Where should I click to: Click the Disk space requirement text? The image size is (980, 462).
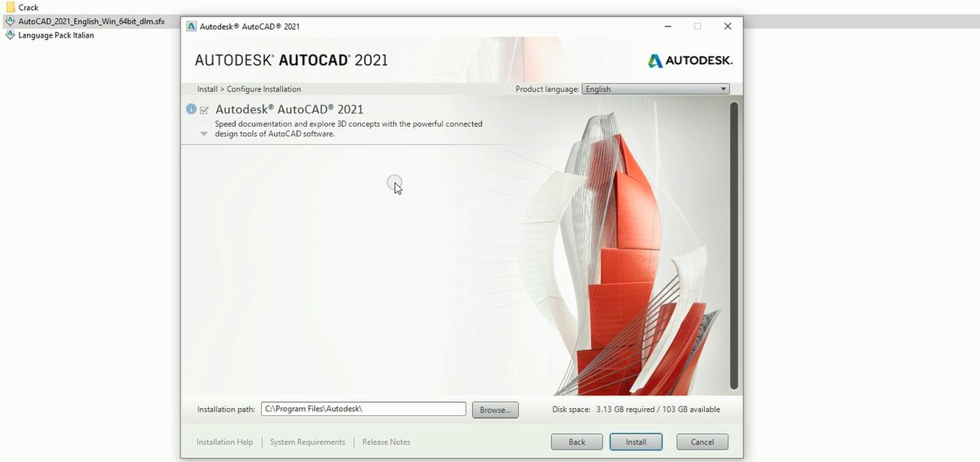(x=636, y=410)
